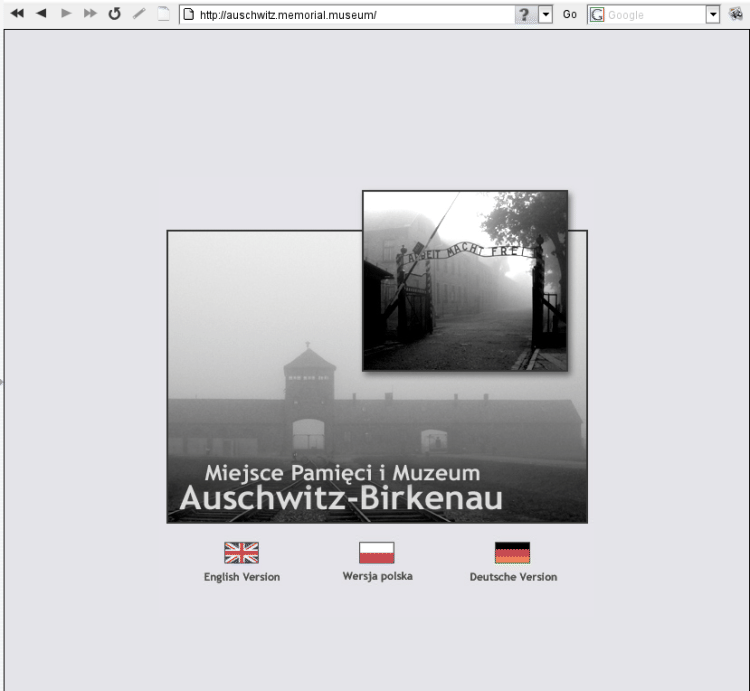
Task: Open the Wersja polska link
Action: (x=377, y=576)
